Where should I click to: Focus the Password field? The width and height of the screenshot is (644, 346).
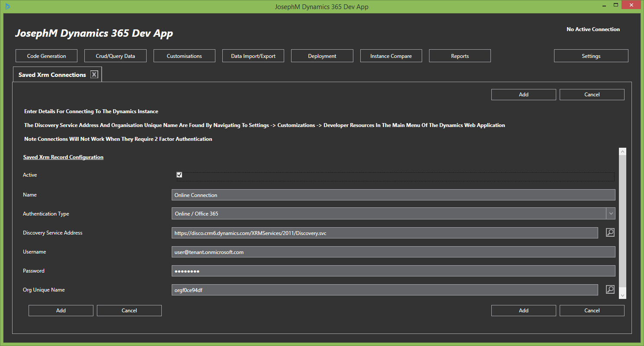393,271
